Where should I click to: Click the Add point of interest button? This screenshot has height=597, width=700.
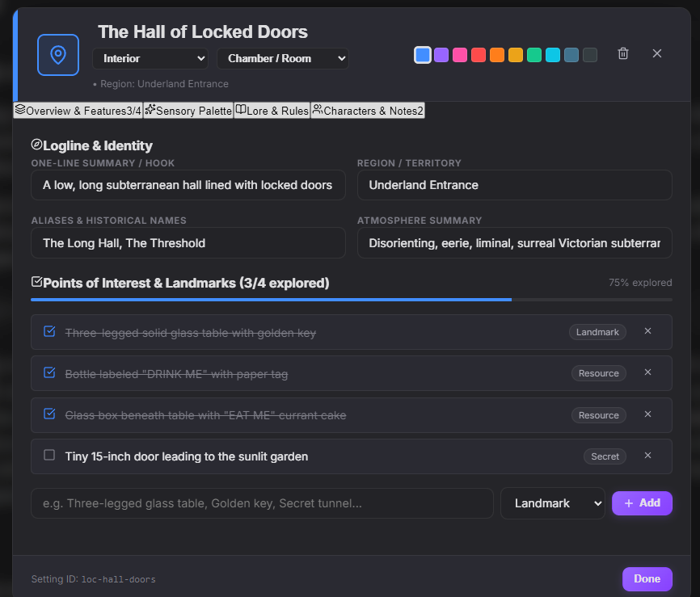(642, 503)
